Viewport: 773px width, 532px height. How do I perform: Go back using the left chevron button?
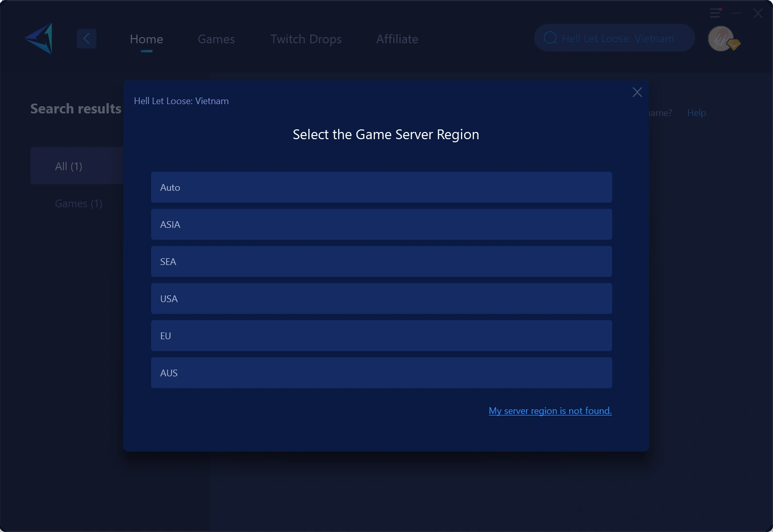click(87, 39)
